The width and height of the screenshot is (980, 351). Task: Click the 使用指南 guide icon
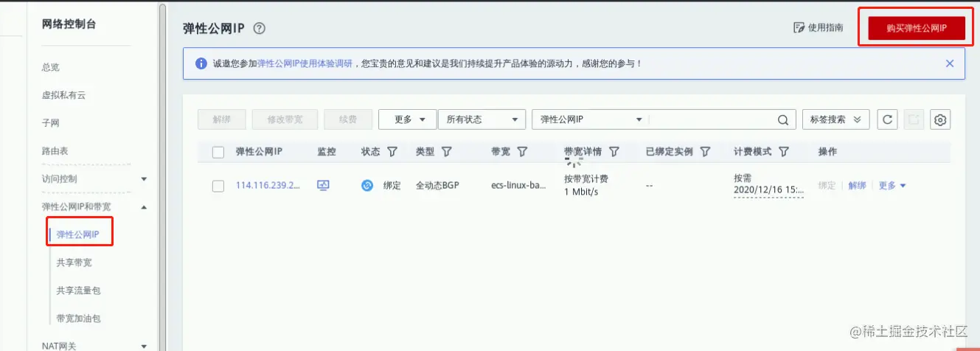(798, 27)
